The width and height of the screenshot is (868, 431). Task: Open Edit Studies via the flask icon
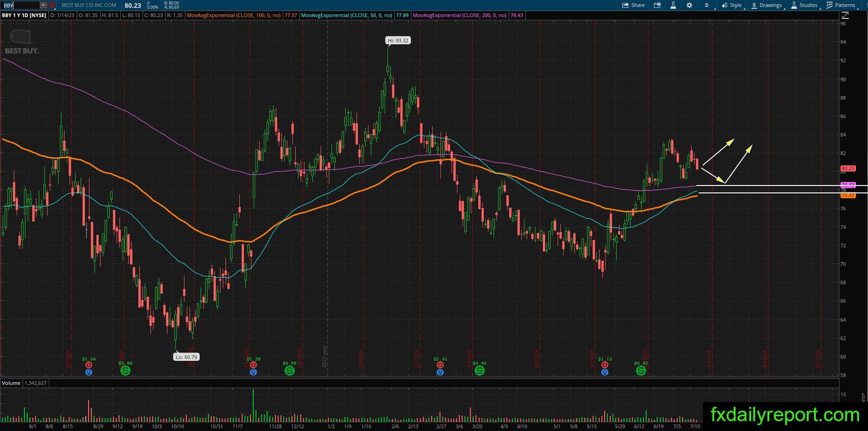click(x=673, y=5)
